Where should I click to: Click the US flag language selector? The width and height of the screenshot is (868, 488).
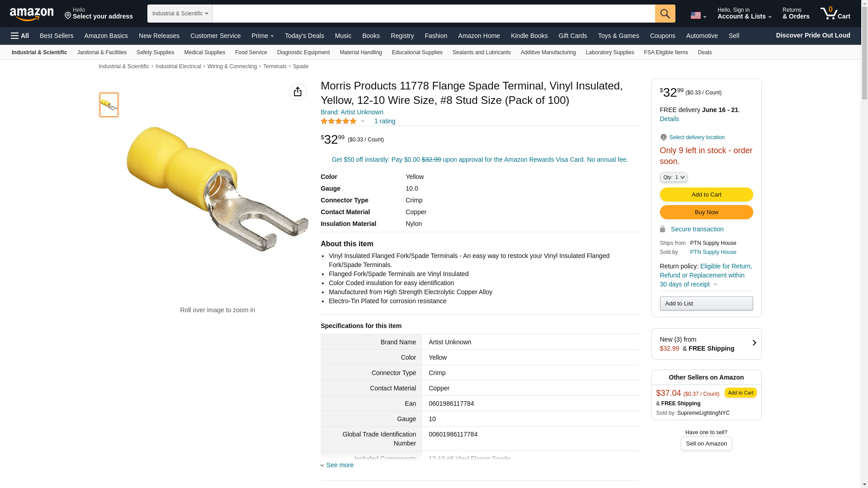(698, 16)
